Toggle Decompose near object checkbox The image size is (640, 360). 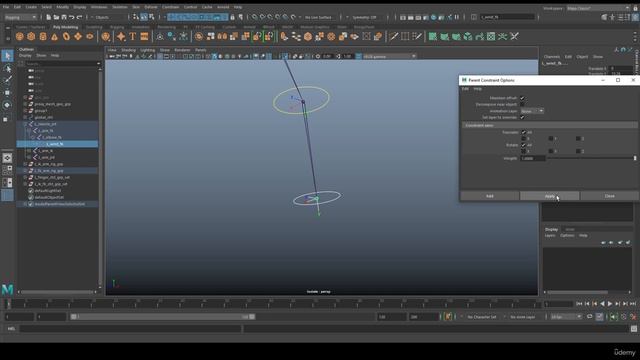click(x=522, y=104)
